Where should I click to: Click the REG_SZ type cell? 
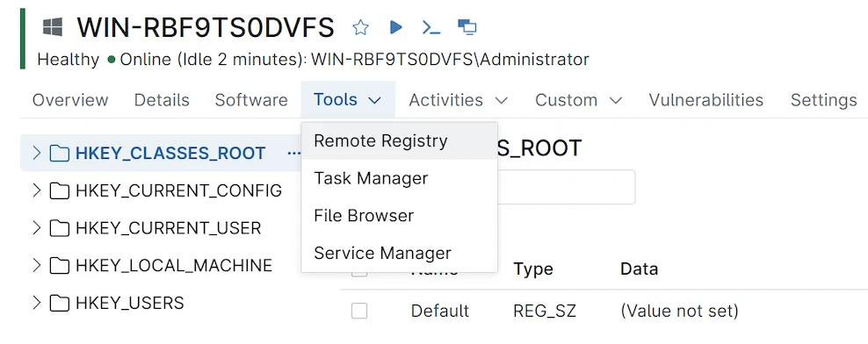[545, 311]
